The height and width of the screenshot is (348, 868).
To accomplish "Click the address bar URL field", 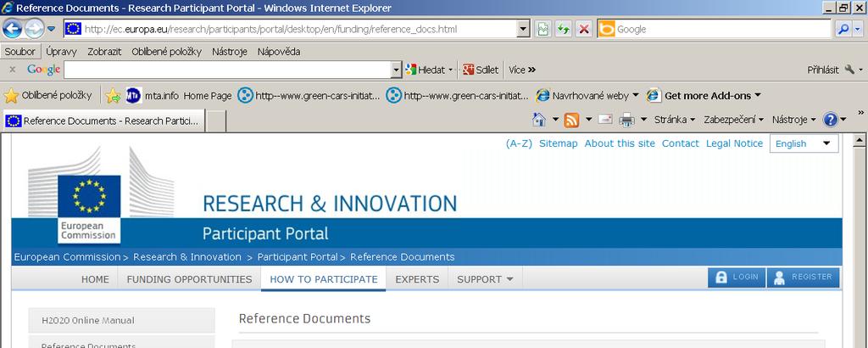I will [x=290, y=29].
